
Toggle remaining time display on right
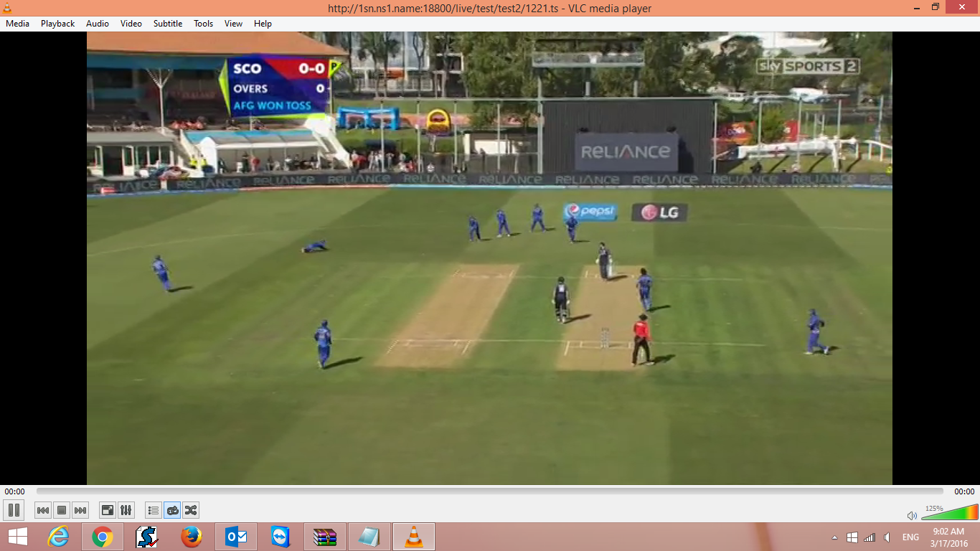point(964,491)
